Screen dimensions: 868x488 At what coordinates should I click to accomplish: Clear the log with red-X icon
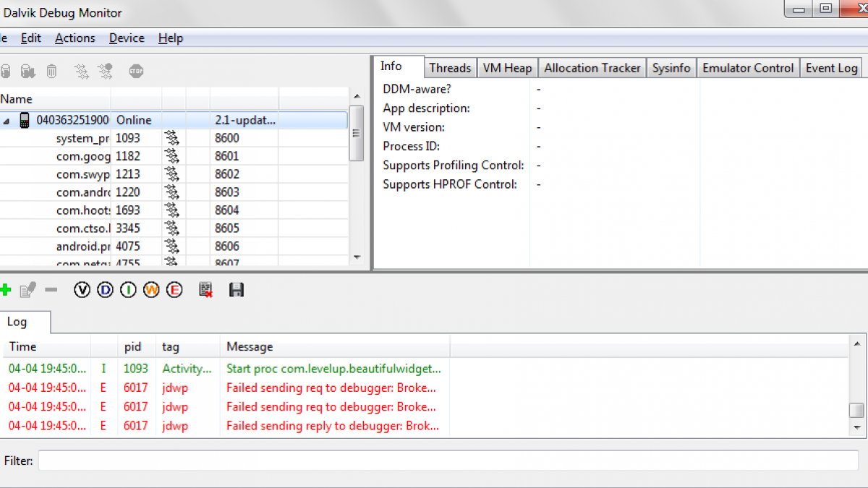(x=205, y=290)
